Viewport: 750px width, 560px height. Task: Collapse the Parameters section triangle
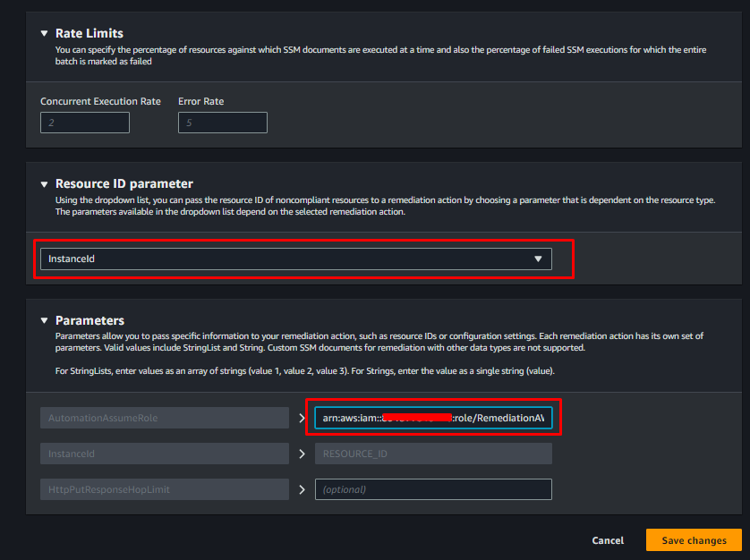pos(44,320)
